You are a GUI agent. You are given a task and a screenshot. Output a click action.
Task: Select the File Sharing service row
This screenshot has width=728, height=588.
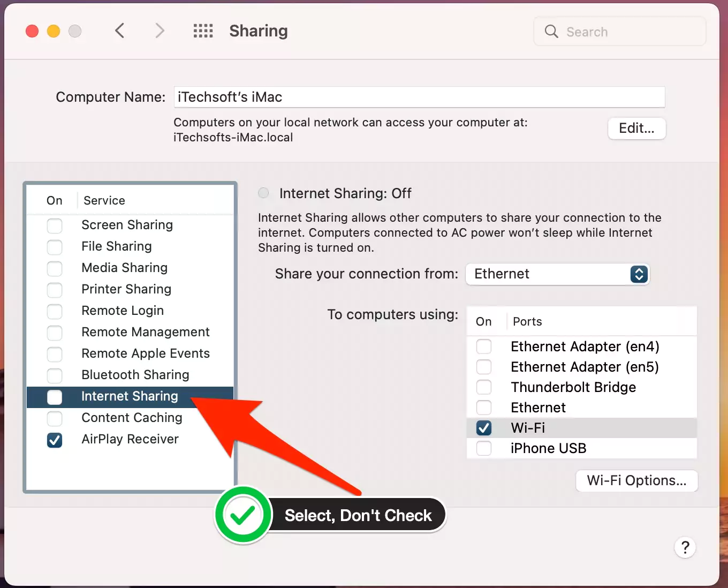coord(130,247)
